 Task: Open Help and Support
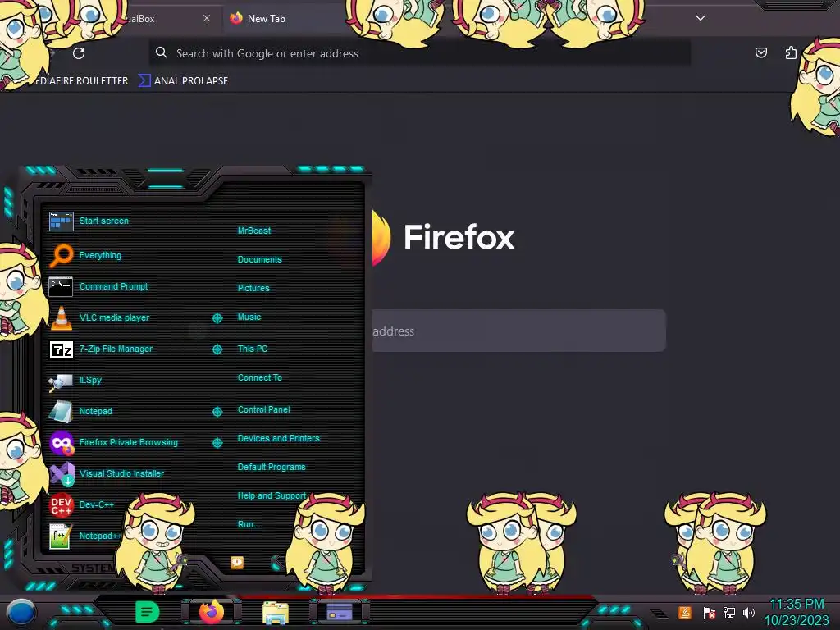(272, 496)
